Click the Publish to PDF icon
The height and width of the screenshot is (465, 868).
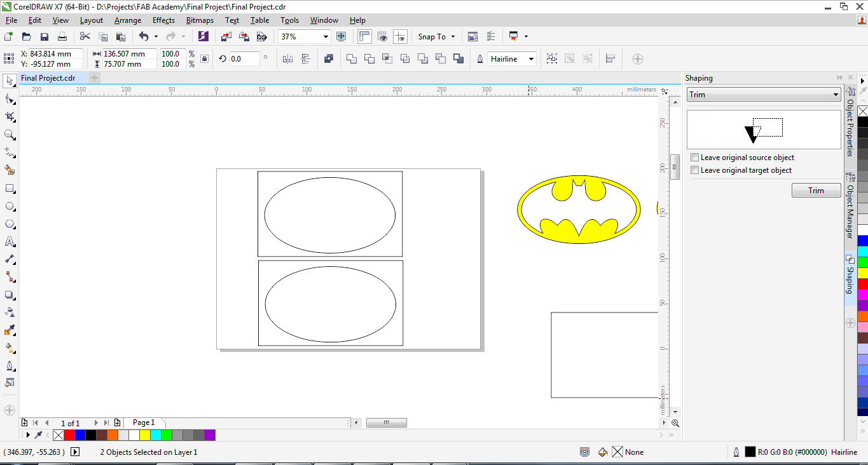pos(261,37)
